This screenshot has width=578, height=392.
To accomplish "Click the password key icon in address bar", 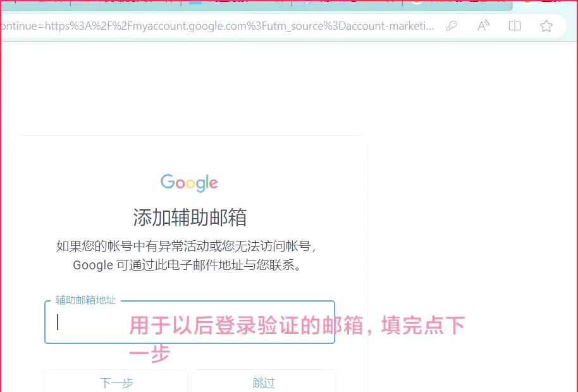I will pos(452,26).
